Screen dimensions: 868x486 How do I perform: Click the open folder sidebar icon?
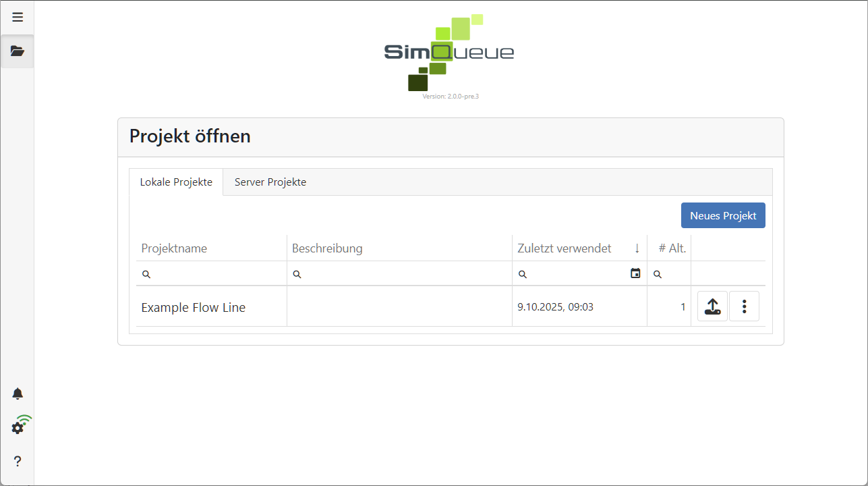click(x=18, y=51)
